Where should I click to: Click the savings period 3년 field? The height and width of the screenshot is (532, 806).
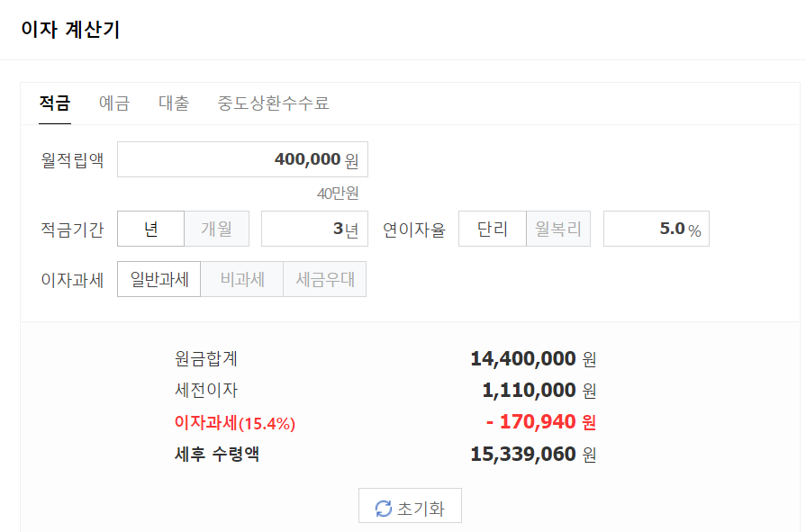point(314,229)
